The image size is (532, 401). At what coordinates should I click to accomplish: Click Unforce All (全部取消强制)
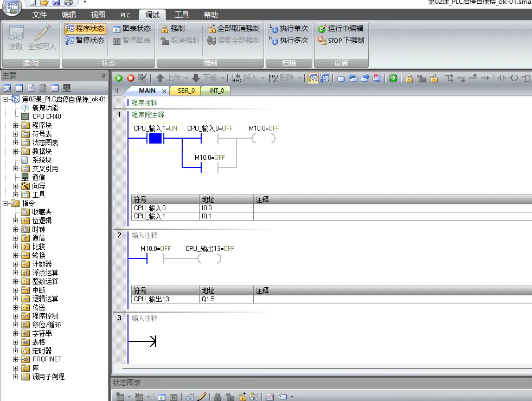(x=233, y=29)
